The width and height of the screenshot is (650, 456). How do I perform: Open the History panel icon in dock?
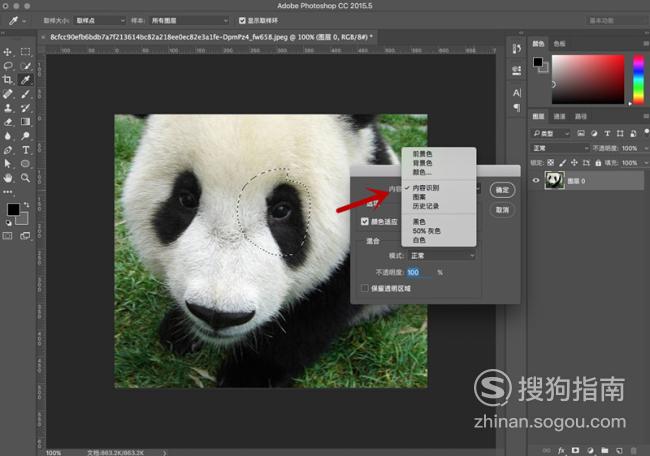coord(517,49)
